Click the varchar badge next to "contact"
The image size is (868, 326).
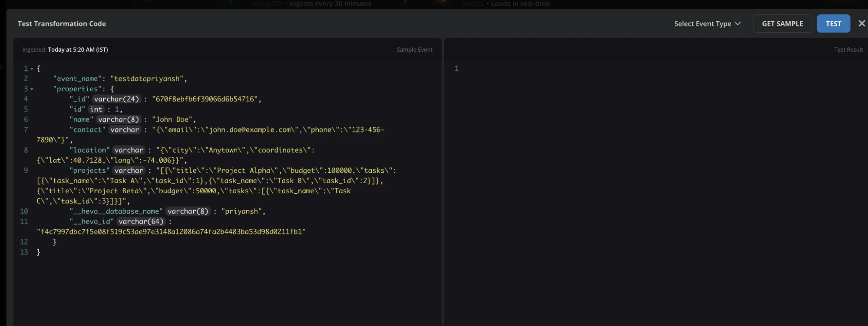click(125, 130)
